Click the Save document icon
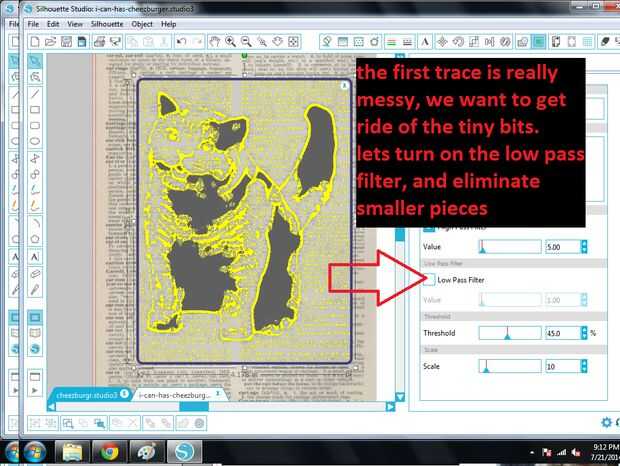 click(66, 42)
